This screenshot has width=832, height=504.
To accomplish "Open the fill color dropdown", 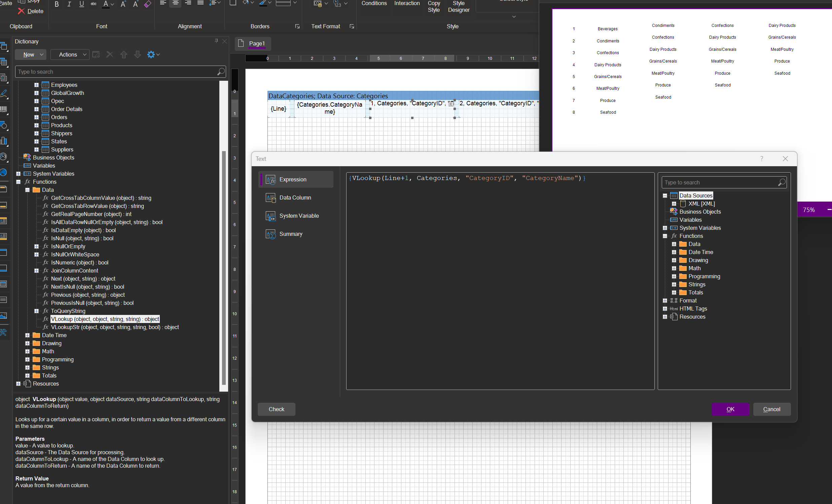I will [x=252, y=3].
